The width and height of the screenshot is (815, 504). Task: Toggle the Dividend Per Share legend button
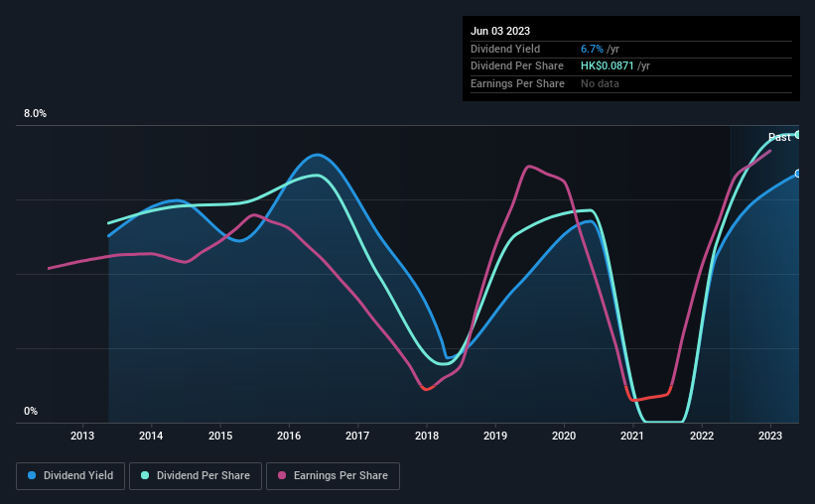(x=196, y=476)
